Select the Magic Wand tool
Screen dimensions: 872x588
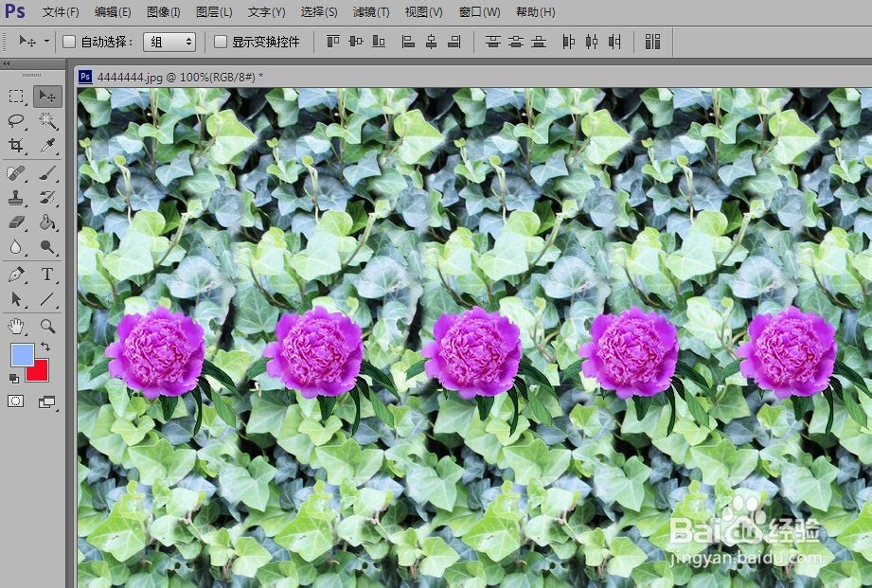pos(47,120)
